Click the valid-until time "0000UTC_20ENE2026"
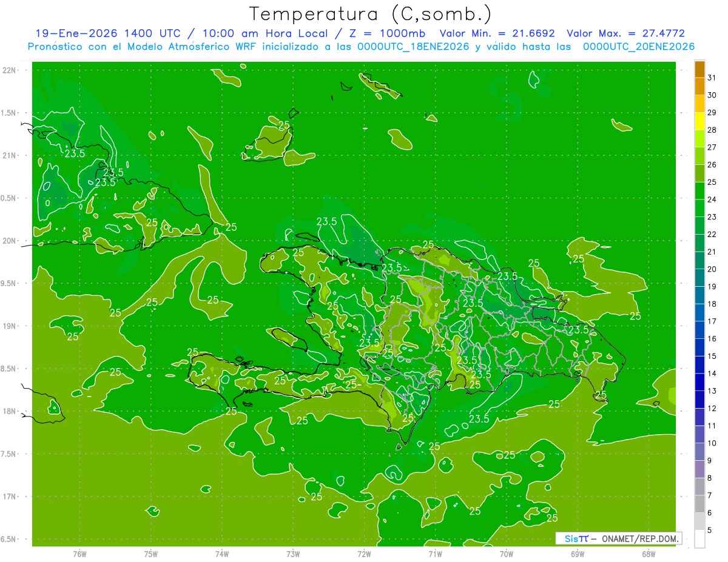This screenshot has width=728, height=562. click(639, 47)
